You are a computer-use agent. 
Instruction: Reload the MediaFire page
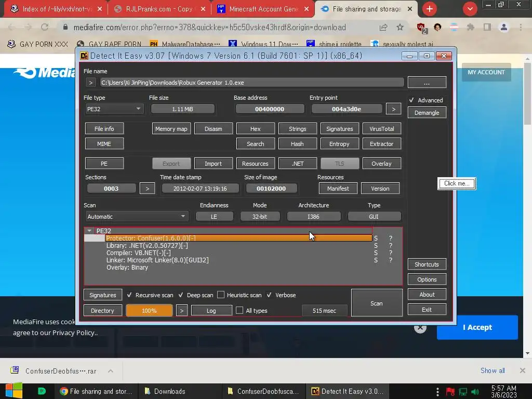click(x=45, y=28)
